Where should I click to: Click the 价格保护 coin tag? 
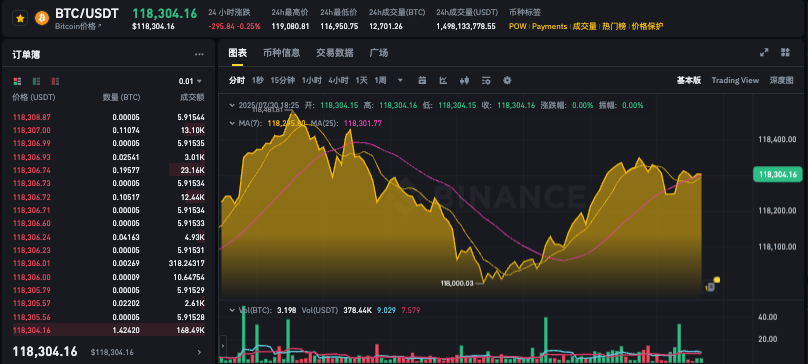(x=647, y=26)
